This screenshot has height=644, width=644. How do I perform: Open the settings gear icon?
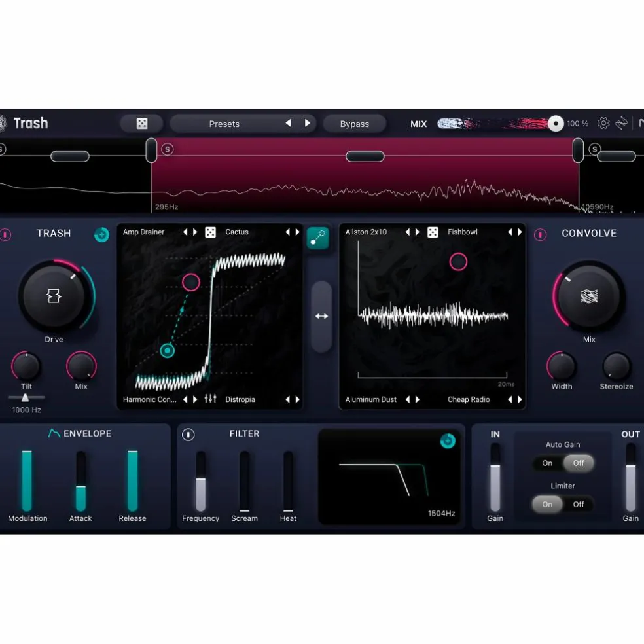tap(603, 123)
